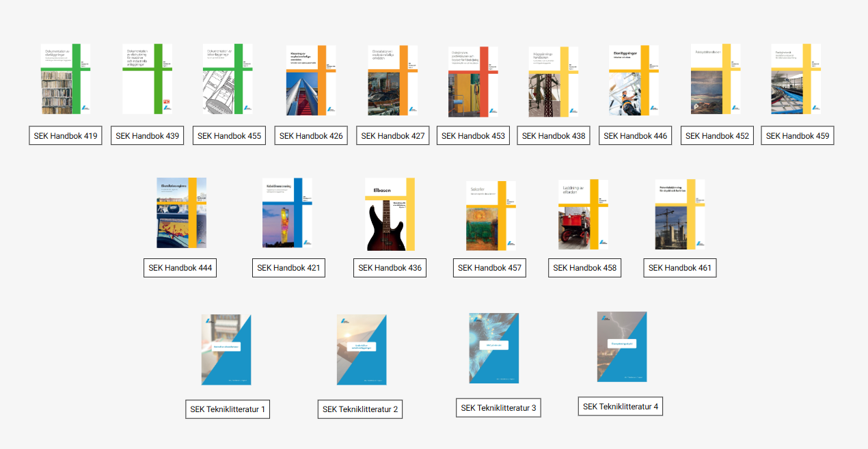Open the lightning cover of Tekniklitteratur 4
Viewport: 868px width, 449px height.
(x=621, y=346)
